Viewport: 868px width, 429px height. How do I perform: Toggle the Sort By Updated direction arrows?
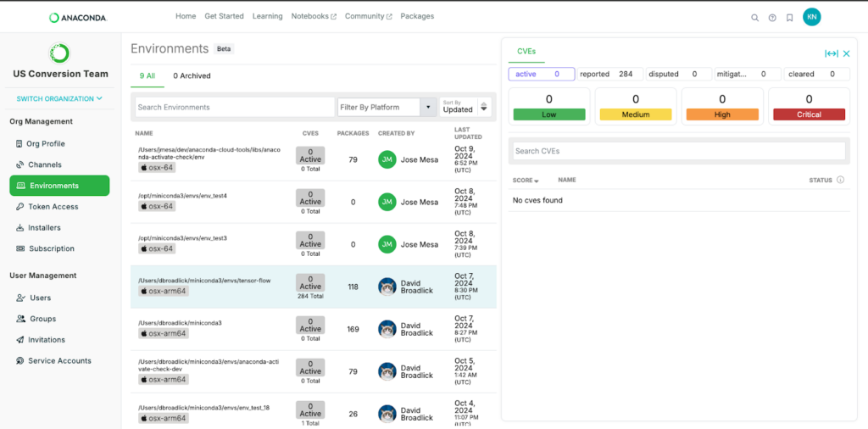click(484, 108)
